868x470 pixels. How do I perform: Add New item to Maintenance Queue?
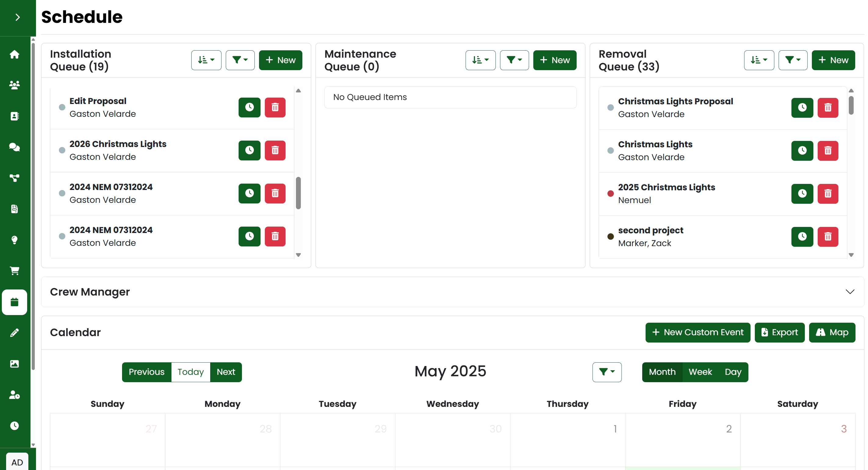click(x=555, y=60)
